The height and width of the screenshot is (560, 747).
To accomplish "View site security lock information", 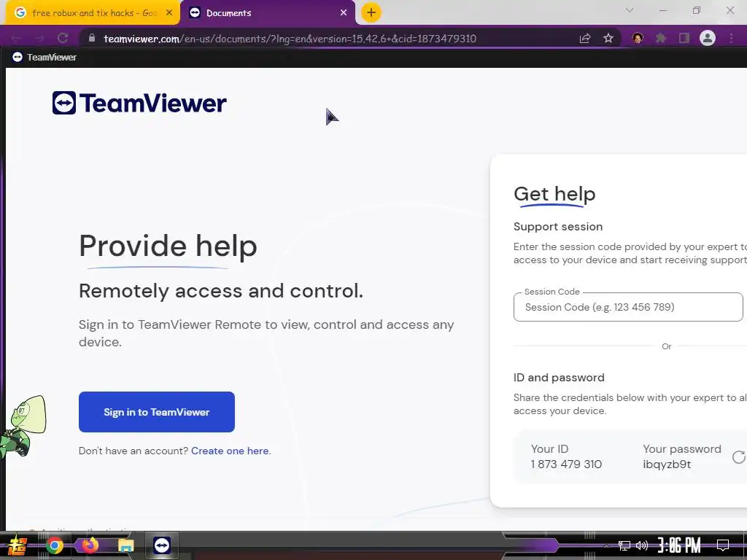I will click(92, 38).
